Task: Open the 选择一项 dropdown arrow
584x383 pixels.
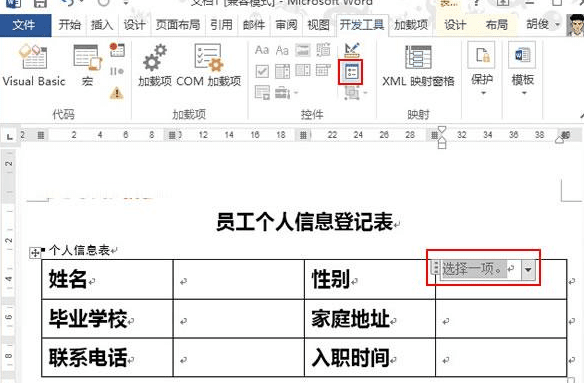Action: [x=528, y=269]
